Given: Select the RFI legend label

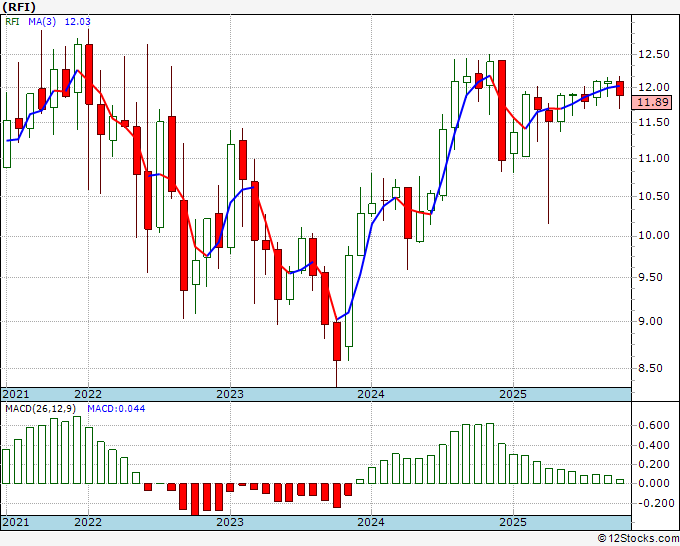Looking at the screenshot, I should pyautogui.click(x=12, y=21).
